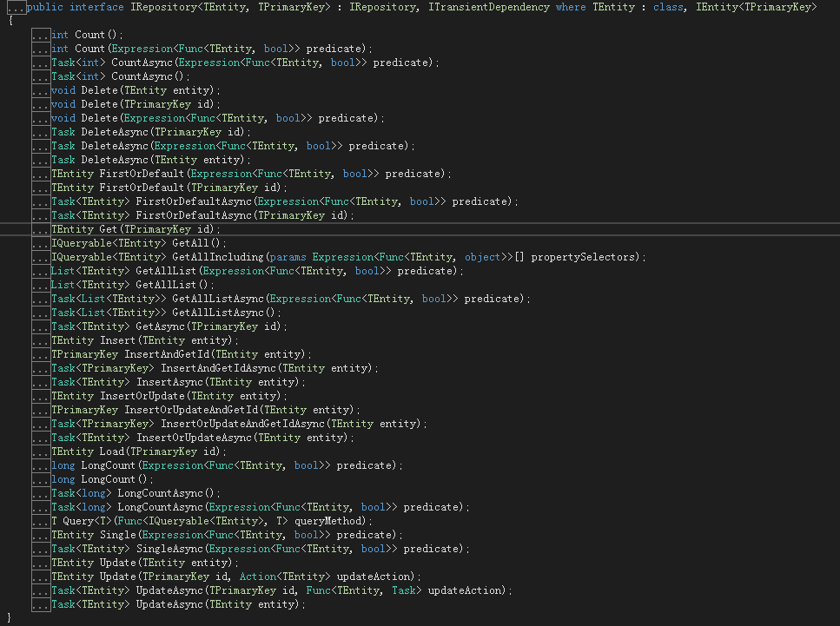
Task: Expand collapsed block before List<TEntity> GetAllList()
Action: click(41, 286)
